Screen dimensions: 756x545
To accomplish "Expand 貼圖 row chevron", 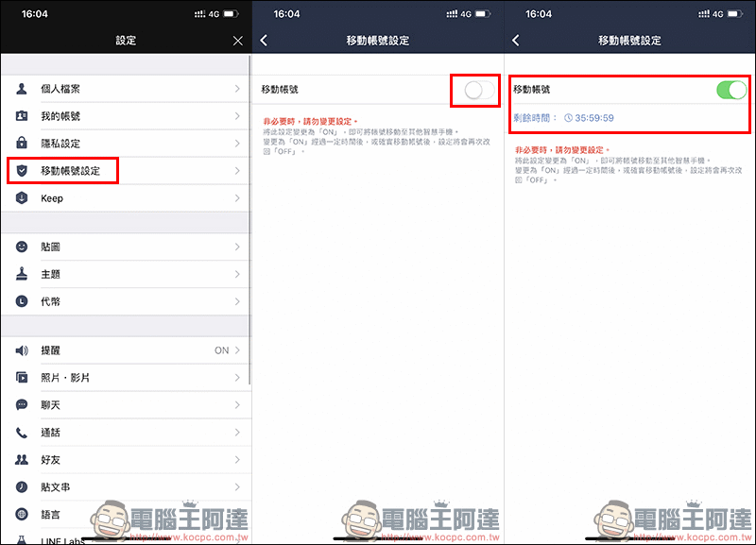I will (237, 247).
